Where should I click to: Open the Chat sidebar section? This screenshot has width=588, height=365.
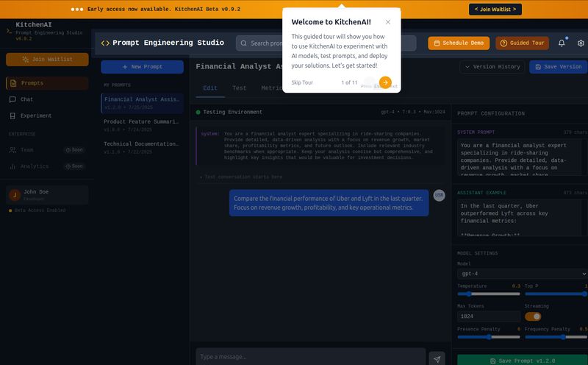[x=47, y=99]
